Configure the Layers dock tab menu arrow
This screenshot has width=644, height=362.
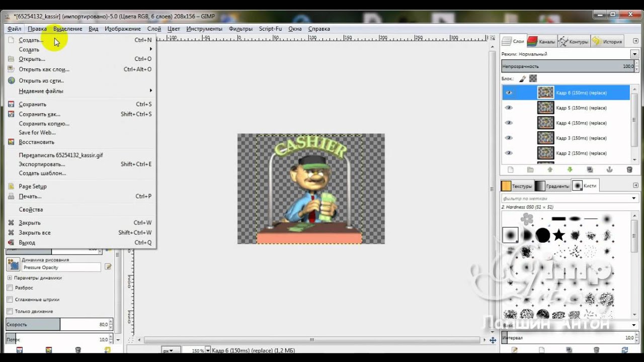pyautogui.click(x=634, y=41)
